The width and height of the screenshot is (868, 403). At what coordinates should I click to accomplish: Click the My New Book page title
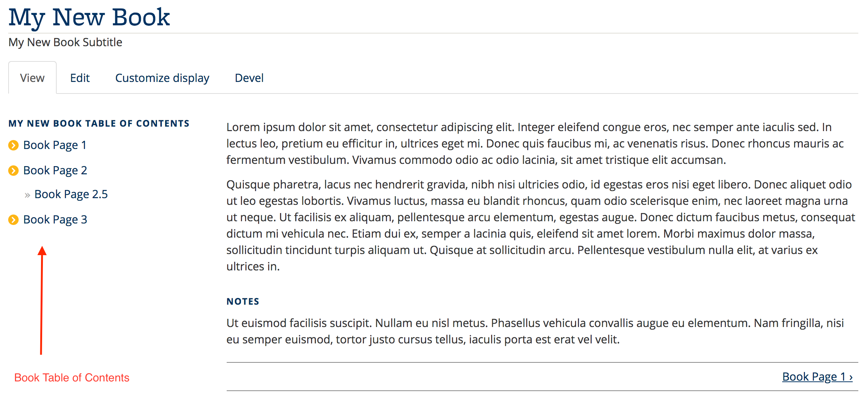click(89, 16)
